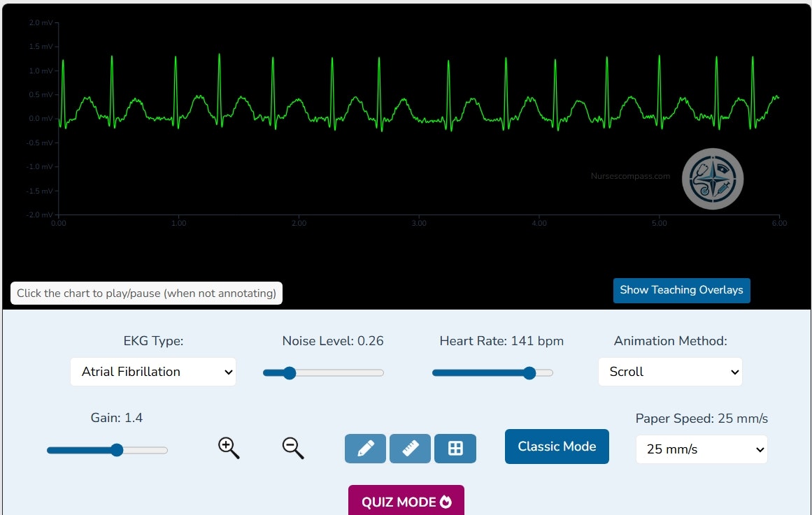The width and height of the screenshot is (812, 515).
Task: Open the Paper Speed dropdown
Action: coord(701,449)
